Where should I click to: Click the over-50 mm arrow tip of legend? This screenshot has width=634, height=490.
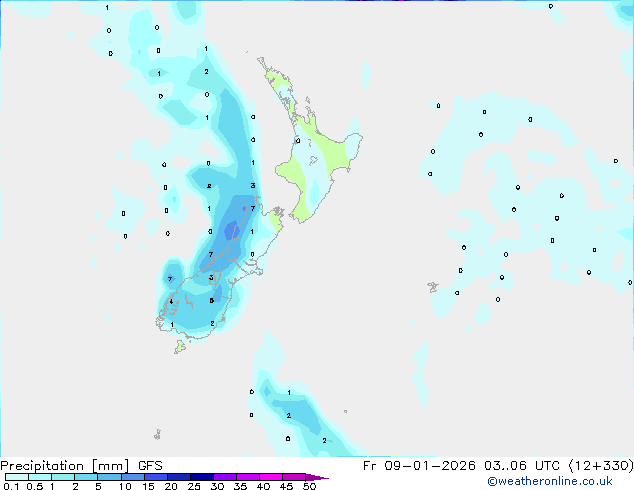point(317,477)
